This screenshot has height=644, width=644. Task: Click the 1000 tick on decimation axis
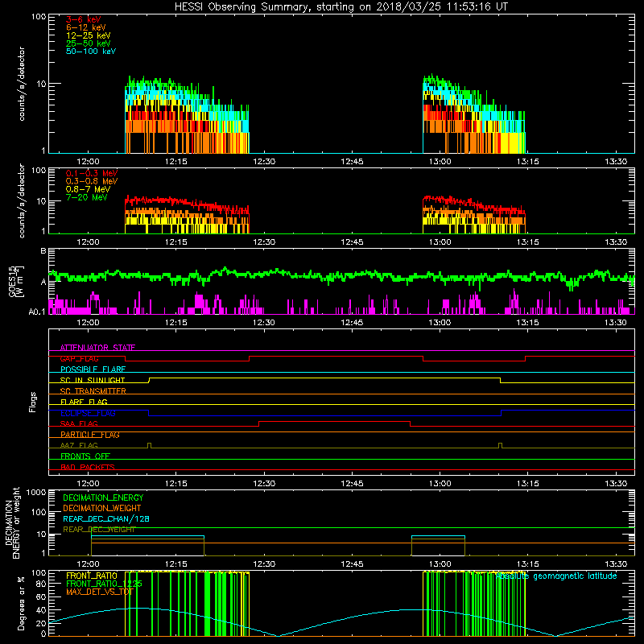36,492
